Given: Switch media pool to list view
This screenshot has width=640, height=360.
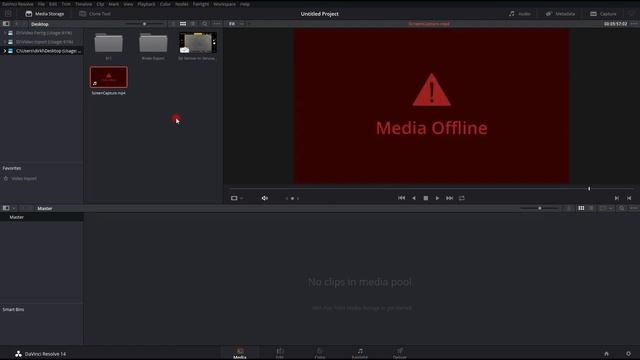Looking at the screenshot, I should pos(591,209).
